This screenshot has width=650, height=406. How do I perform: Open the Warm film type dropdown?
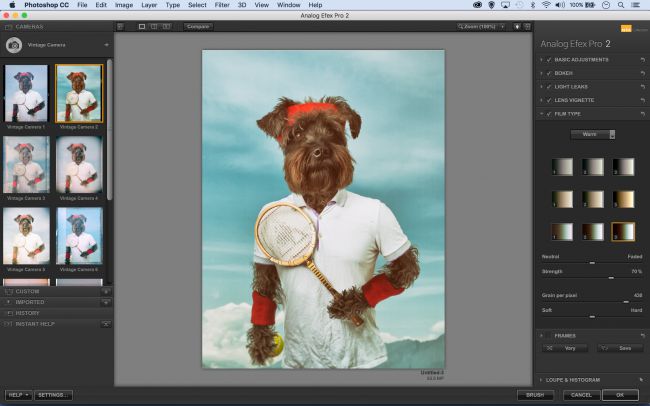click(x=593, y=134)
